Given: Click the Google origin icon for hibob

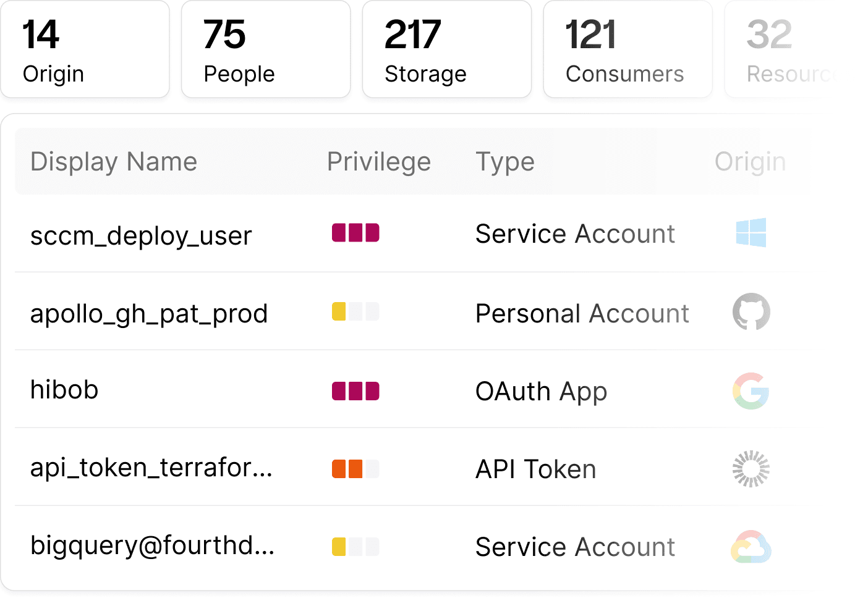Looking at the screenshot, I should point(751,390).
